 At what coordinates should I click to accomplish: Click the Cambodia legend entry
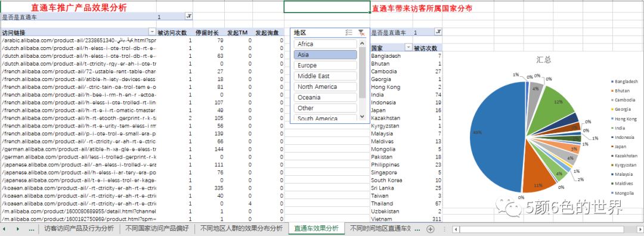(x=623, y=100)
